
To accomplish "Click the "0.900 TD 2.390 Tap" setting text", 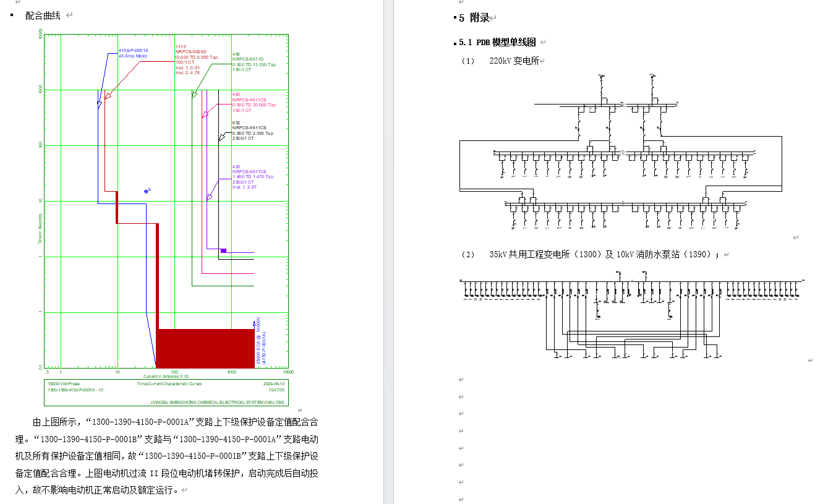I will click(253, 134).
